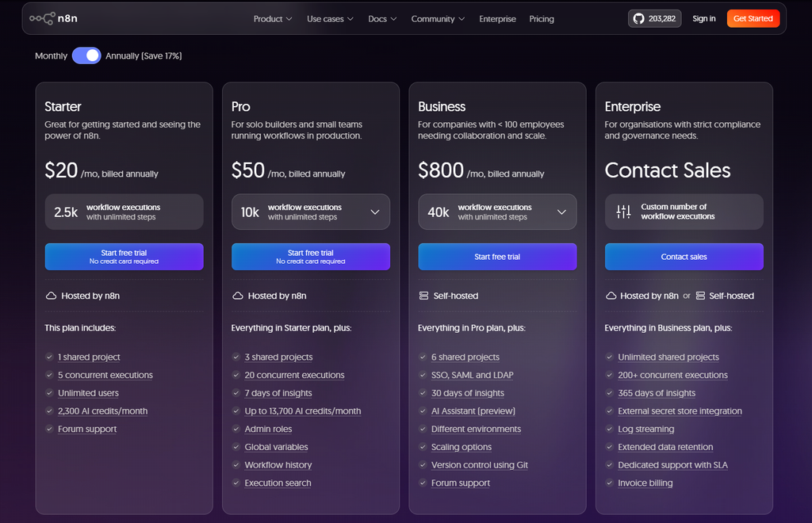Click the Workflow history link
The width and height of the screenshot is (812, 523).
(278, 465)
